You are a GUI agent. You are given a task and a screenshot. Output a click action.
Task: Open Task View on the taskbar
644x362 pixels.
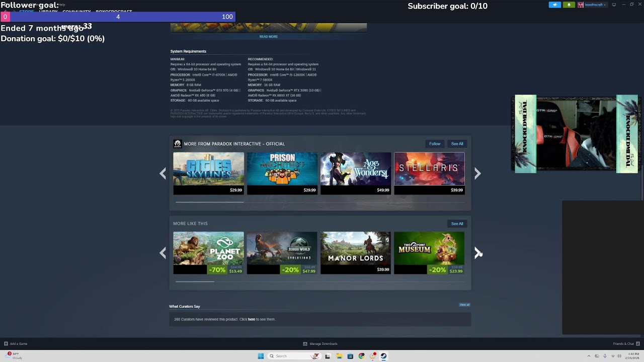(x=328, y=356)
